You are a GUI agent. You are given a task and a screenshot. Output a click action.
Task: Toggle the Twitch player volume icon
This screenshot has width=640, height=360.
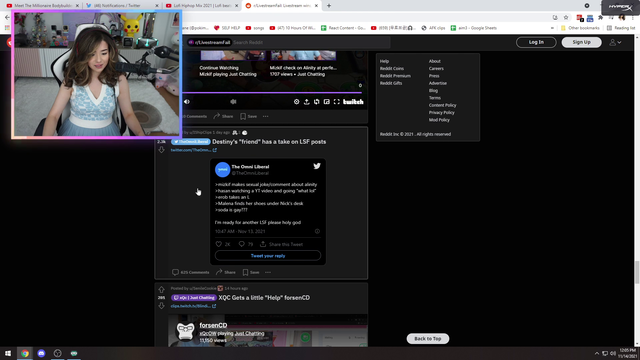(187, 102)
